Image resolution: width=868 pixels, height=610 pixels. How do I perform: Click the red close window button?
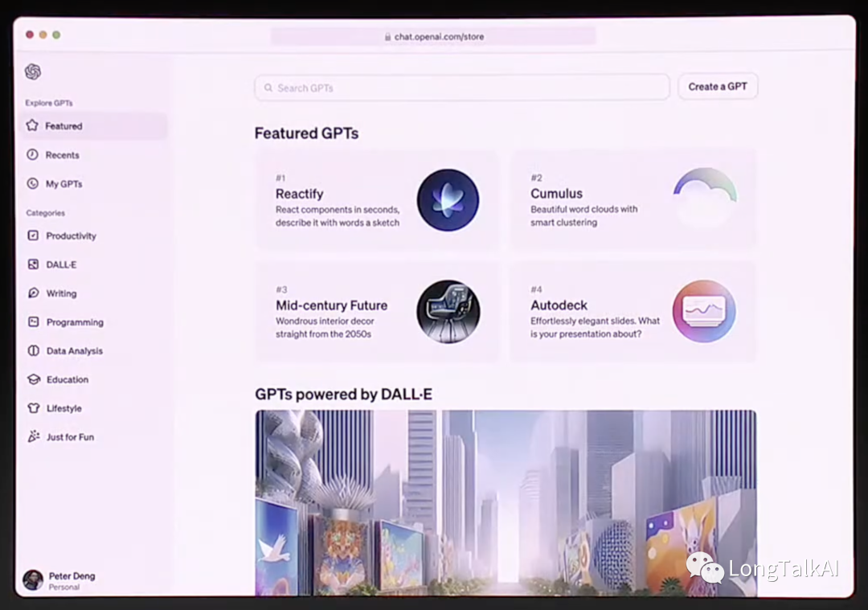coord(30,35)
